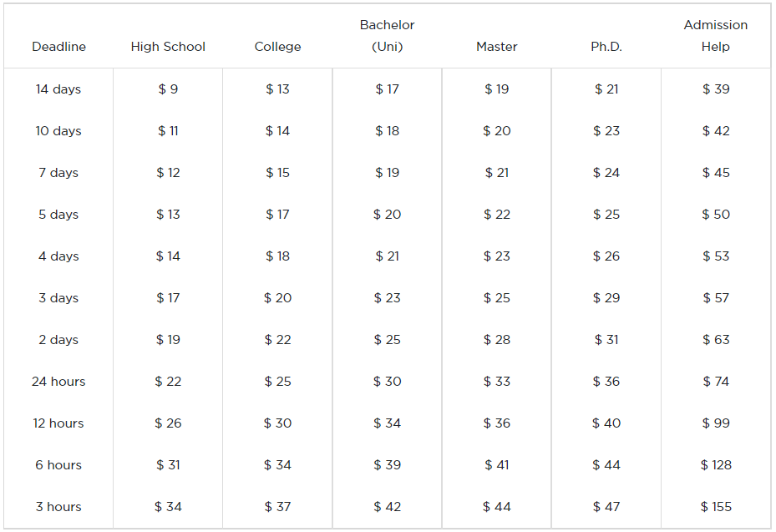The height and width of the screenshot is (532, 776).
Task: Select the Master column header
Action: tap(497, 47)
